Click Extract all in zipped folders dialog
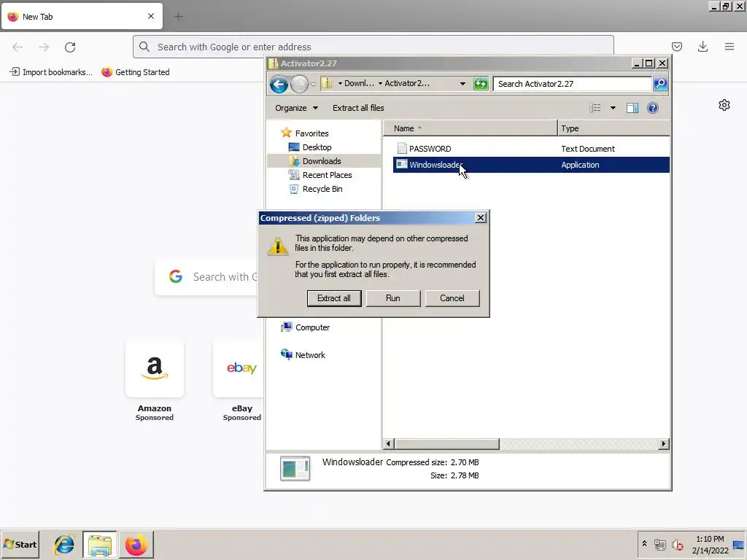Screen dimensions: 747x560 (x=334, y=298)
